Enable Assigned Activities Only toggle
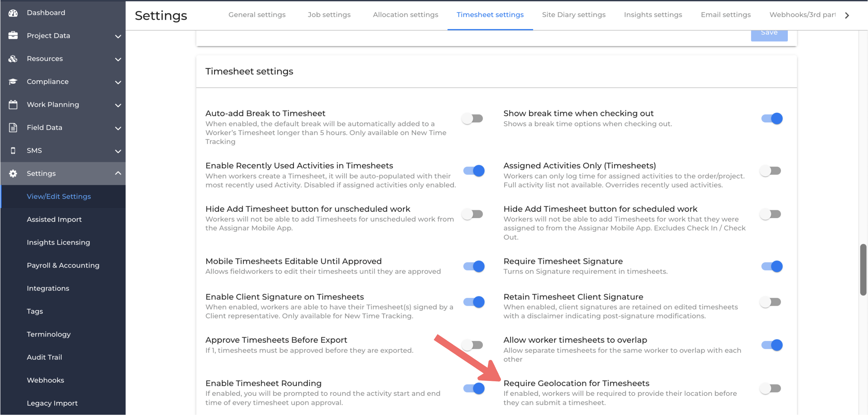This screenshot has height=416, width=868. [770, 171]
